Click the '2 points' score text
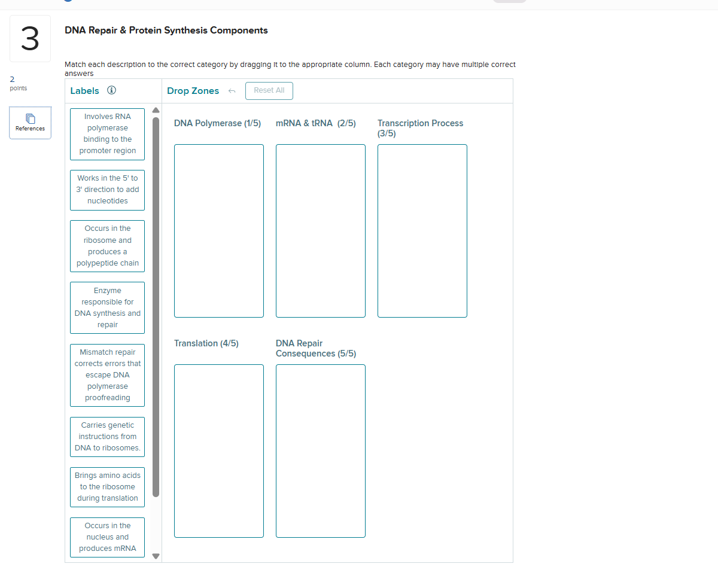Screen dimensions: 718x588 pos(19,83)
